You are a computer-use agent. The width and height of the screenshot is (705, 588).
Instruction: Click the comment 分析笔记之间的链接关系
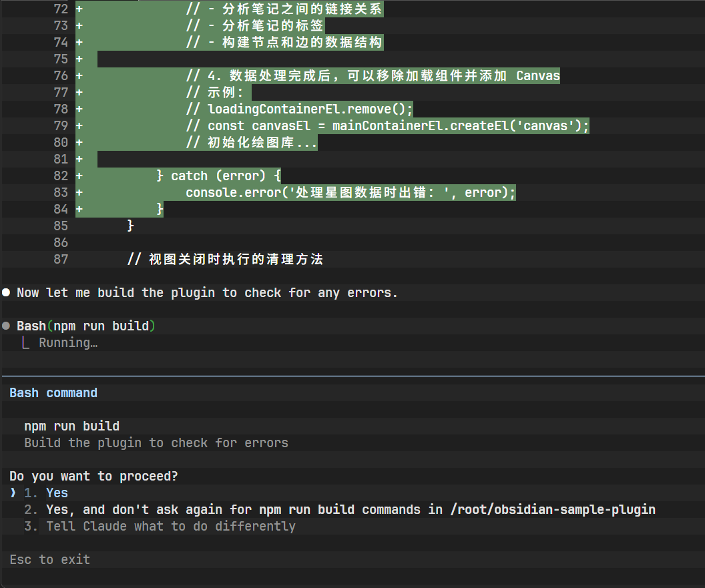(284, 9)
